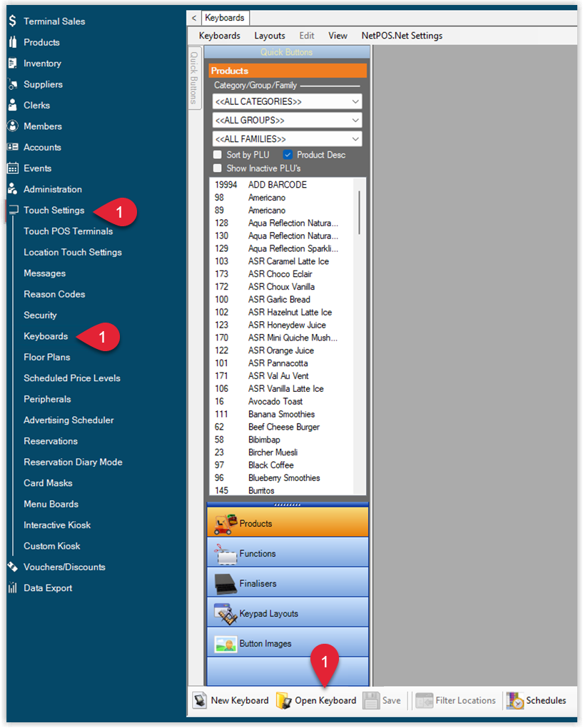583x728 pixels.
Task: Open Reason Codes in sidebar
Action: (x=54, y=294)
